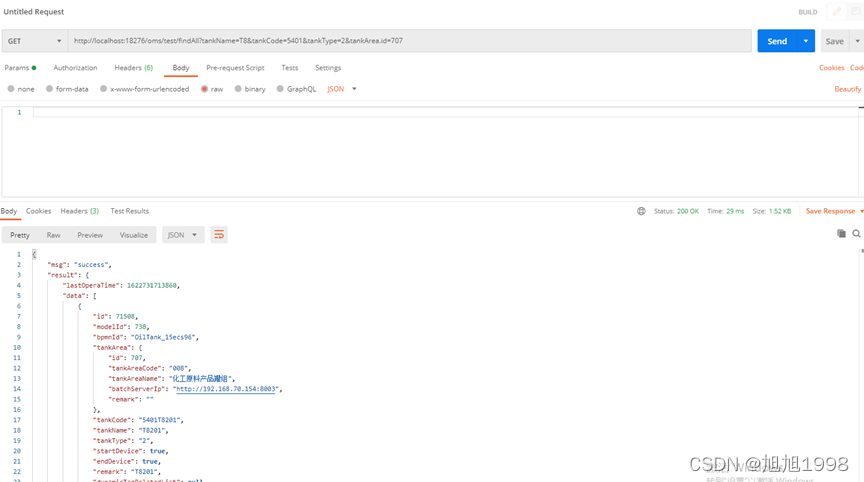Screen dimensions: 864x482
Task: Open the Save options dropdown arrow
Action: click(x=857, y=41)
